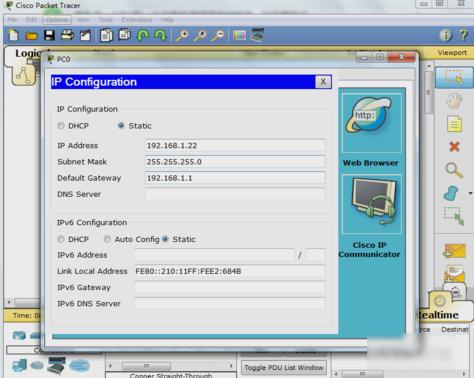Image resolution: width=474 pixels, height=378 pixels.
Task: Click the Redo green arrow icon
Action: (160, 35)
